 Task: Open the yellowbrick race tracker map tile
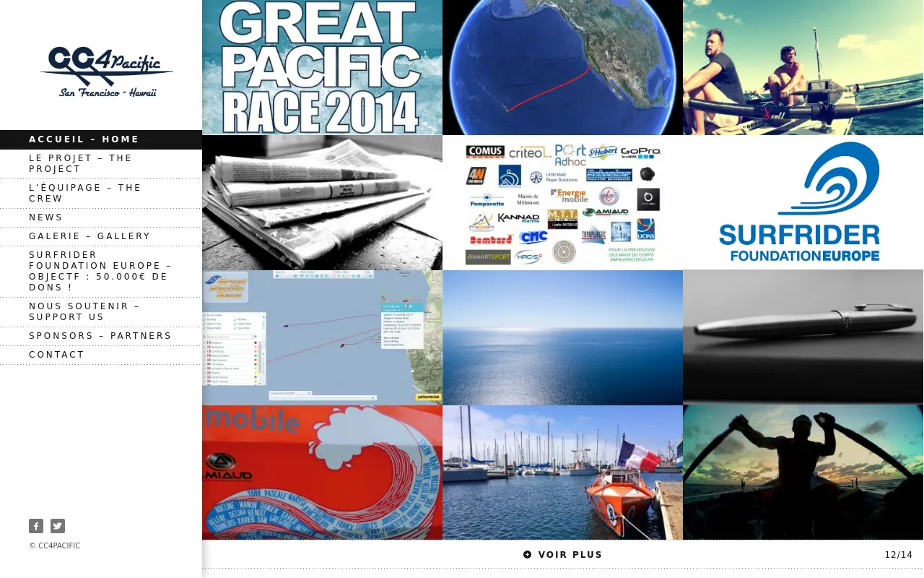(x=322, y=337)
